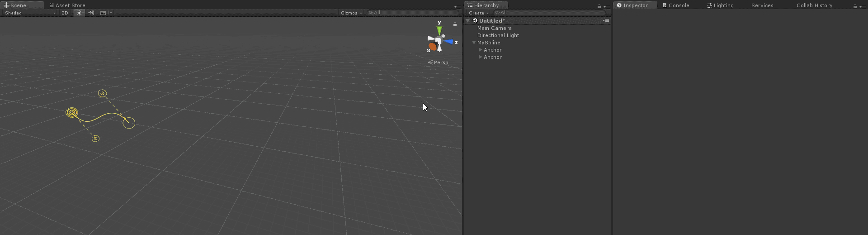The image size is (868, 235).
Task: Open the Gizmos dropdown
Action: click(351, 13)
